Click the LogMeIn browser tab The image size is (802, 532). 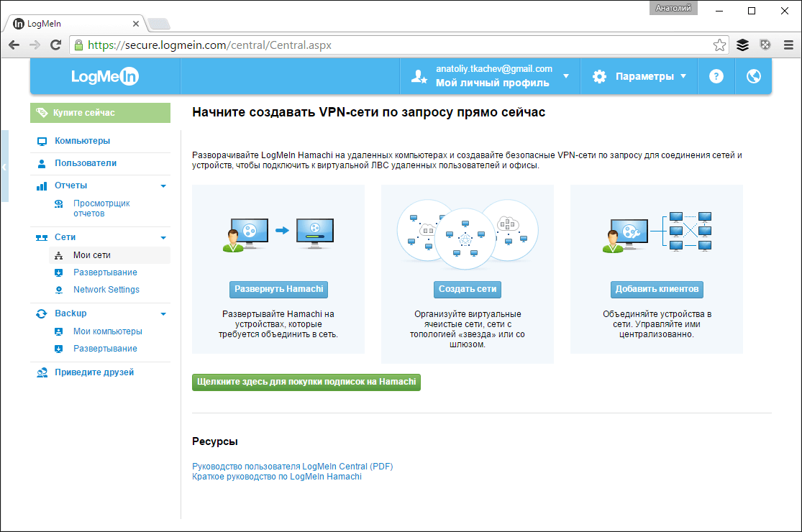(x=76, y=24)
